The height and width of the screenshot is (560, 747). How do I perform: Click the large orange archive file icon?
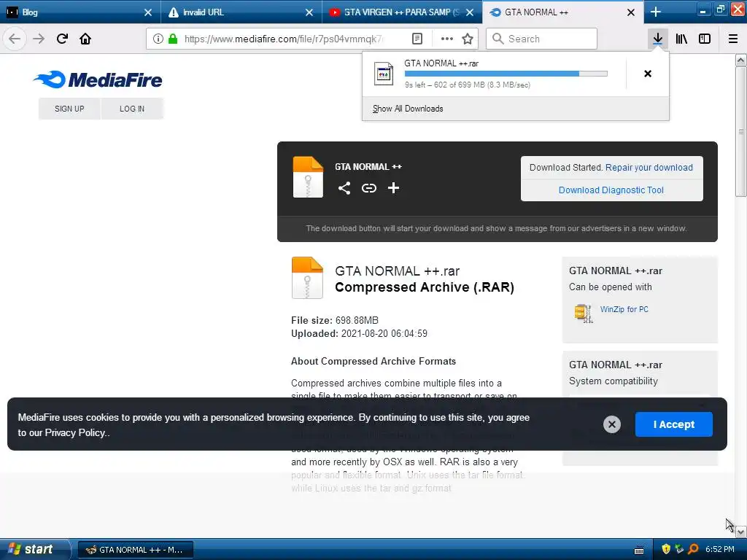[307, 278]
